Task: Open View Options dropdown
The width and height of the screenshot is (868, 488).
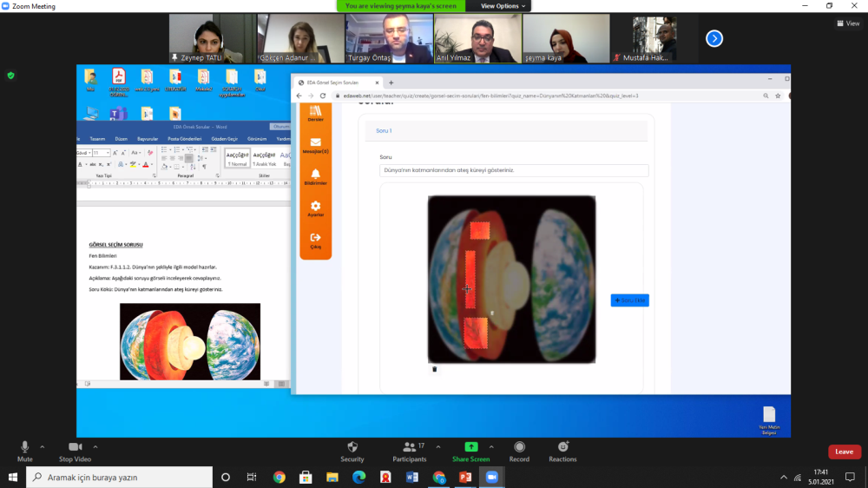Action: click(x=503, y=6)
